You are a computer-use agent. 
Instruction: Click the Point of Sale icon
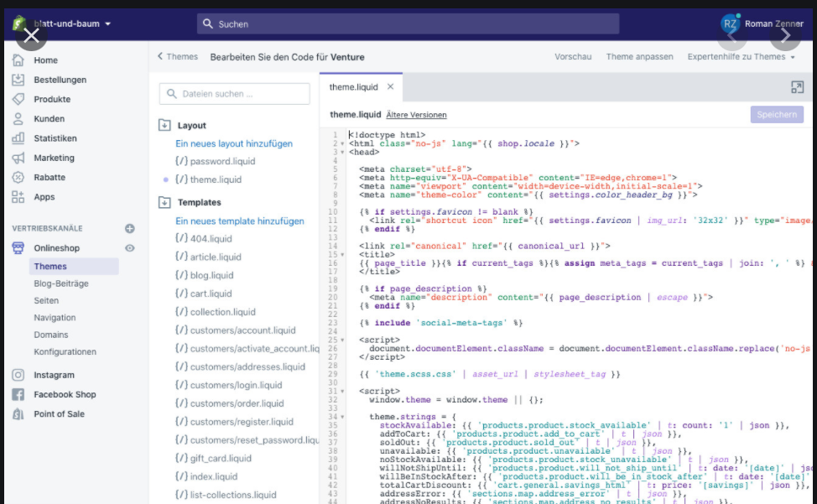point(18,414)
